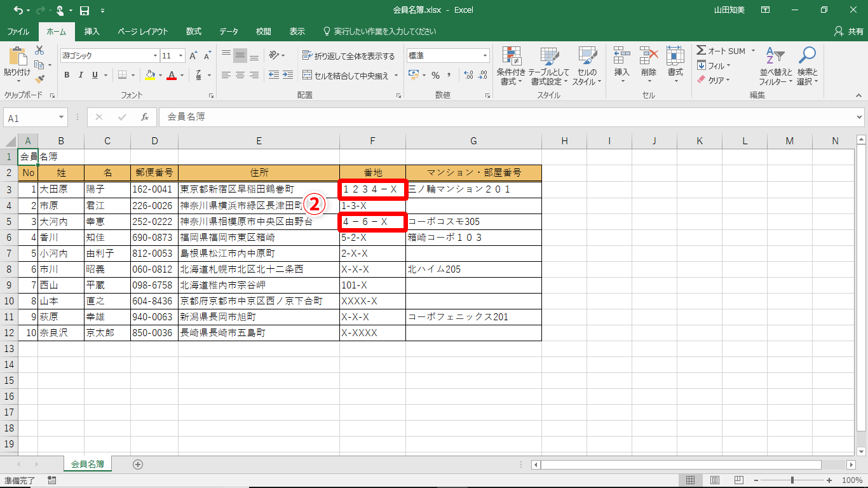This screenshot has width=868, height=488.
Task: Click the 書式 format cells button
Action: tap(675, 66)
